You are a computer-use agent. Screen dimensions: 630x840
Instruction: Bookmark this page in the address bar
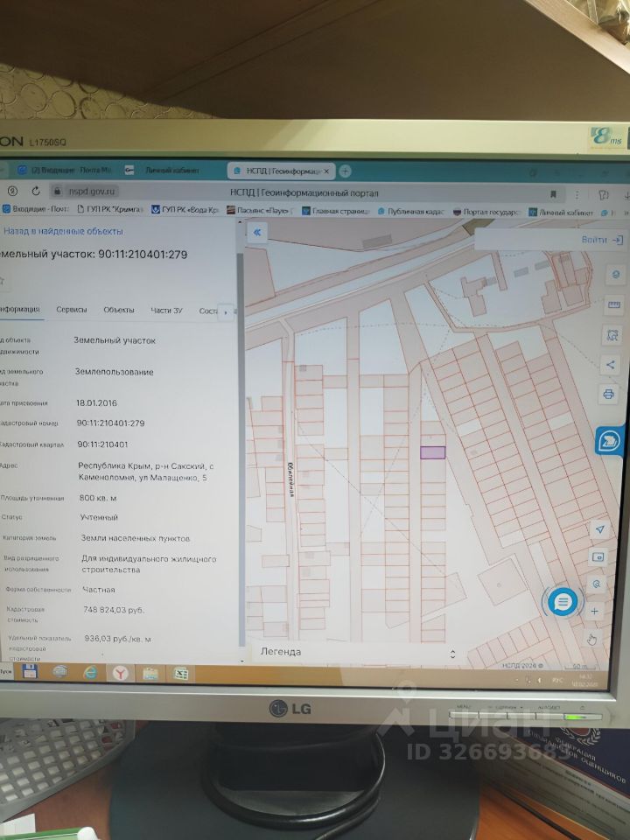pyautogui.click(x=553, y=194)
